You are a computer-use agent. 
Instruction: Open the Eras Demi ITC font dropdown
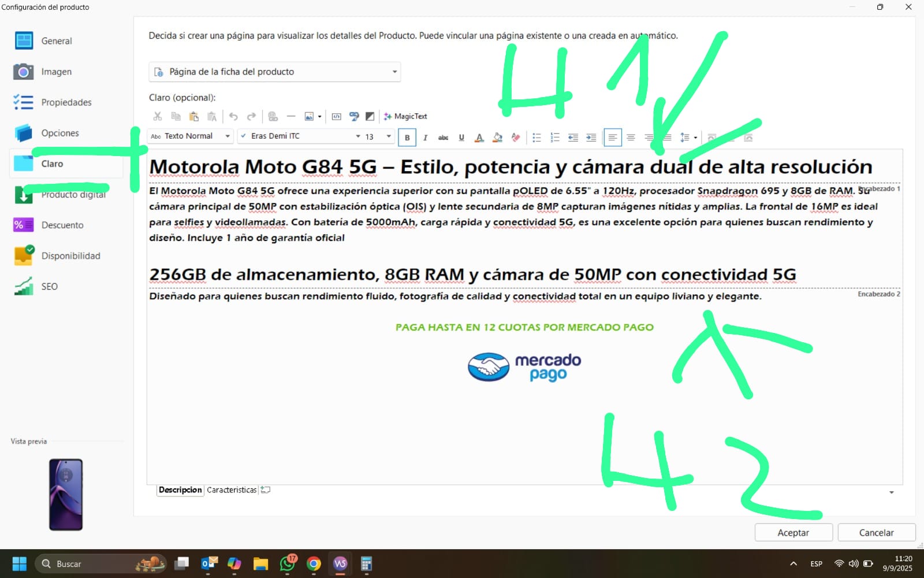click(301, 136)
